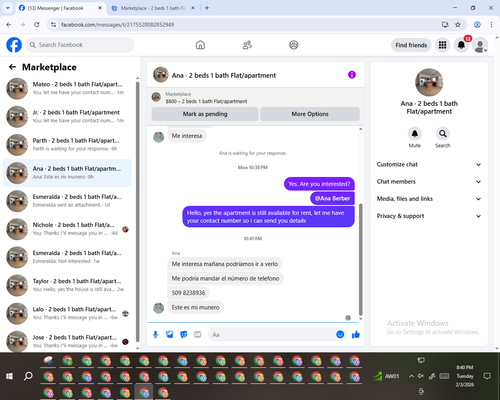Image resolution: width=500 pixels, height=400 pixels.
Task: Click More Options button
Action: pyautogui.click(x=310, y=114)
